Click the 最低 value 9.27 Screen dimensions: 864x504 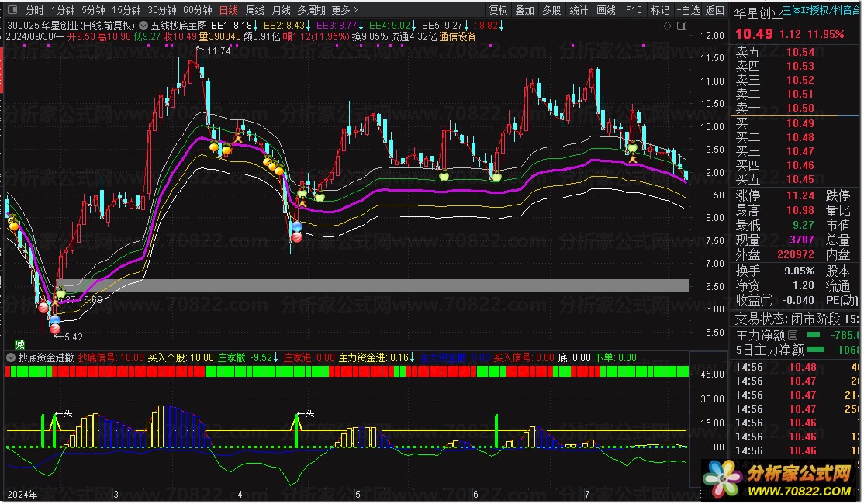pos(804,225)
